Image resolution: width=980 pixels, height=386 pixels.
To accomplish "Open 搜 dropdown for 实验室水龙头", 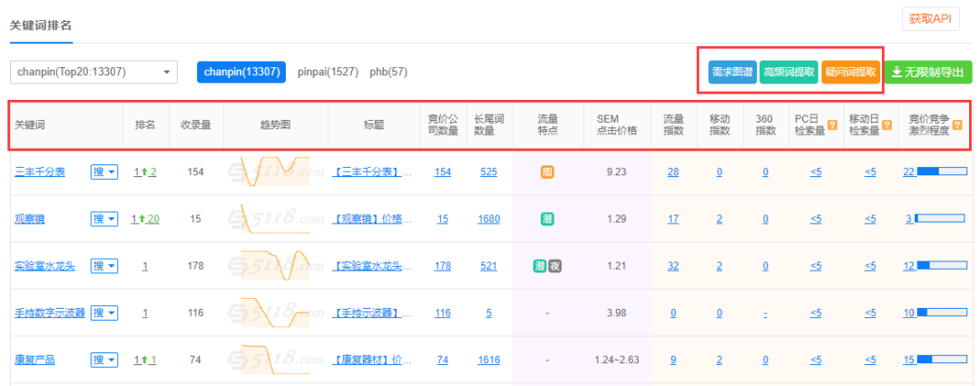I will pyautogui.click(x=104, y=266).
